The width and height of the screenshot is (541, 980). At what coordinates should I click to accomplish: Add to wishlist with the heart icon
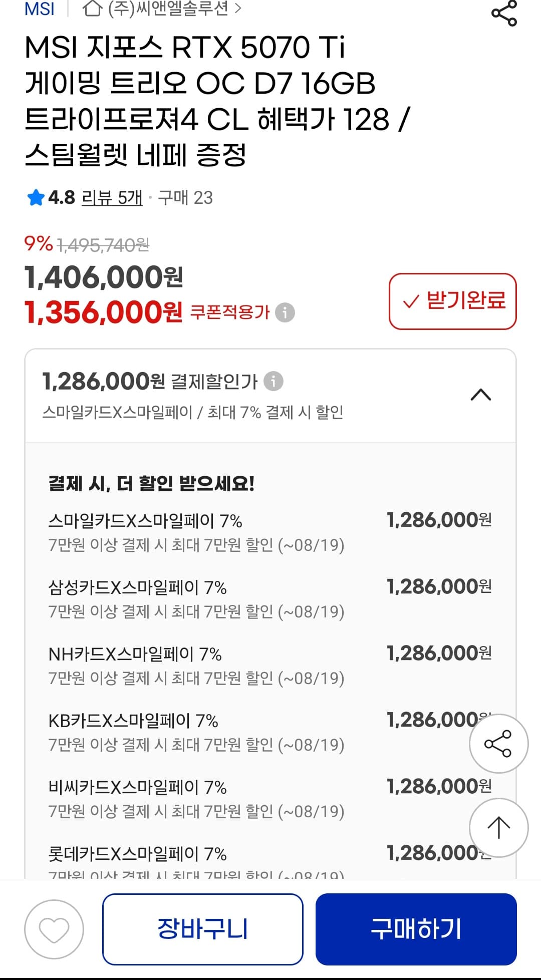pos(54,929)
